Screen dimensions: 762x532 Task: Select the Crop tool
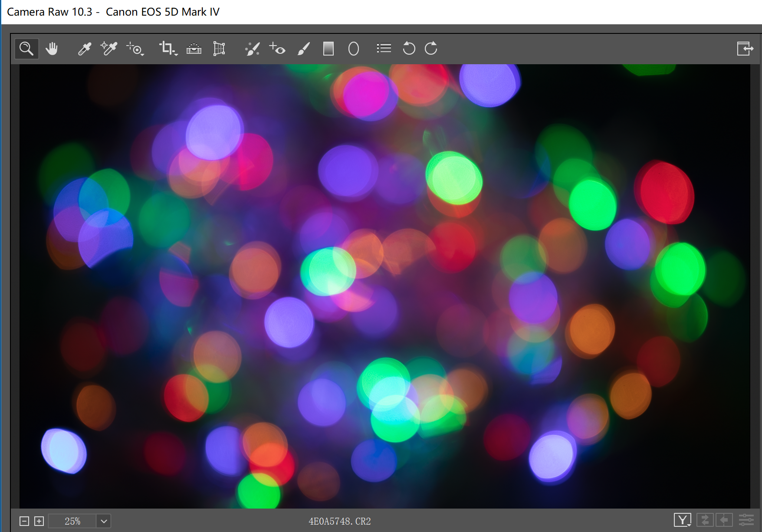168,49
